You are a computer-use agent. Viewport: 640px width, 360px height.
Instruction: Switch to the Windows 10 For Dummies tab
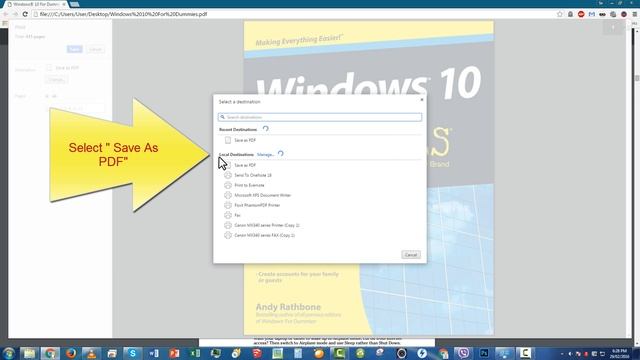coord(36,4)
